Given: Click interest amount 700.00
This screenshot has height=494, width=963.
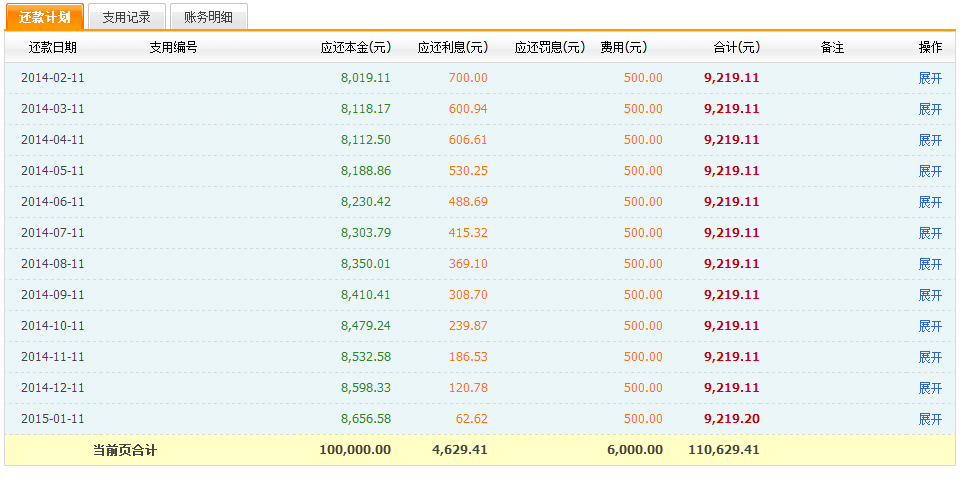Looking at the screenshot, I should (468, 78).
